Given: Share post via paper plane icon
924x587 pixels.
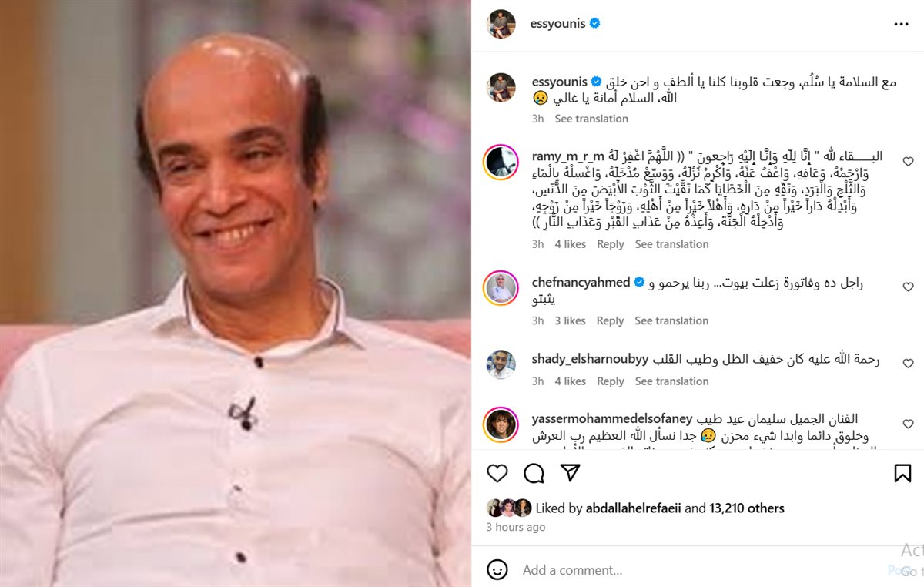Looking at the screenshot, I should [x=570, y=473].
